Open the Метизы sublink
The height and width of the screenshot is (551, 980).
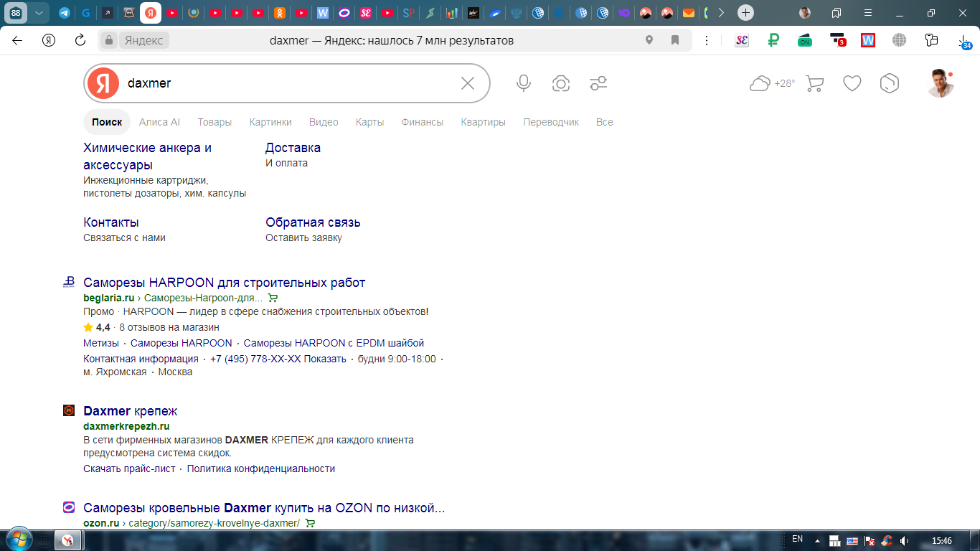[x=101, y=343]
